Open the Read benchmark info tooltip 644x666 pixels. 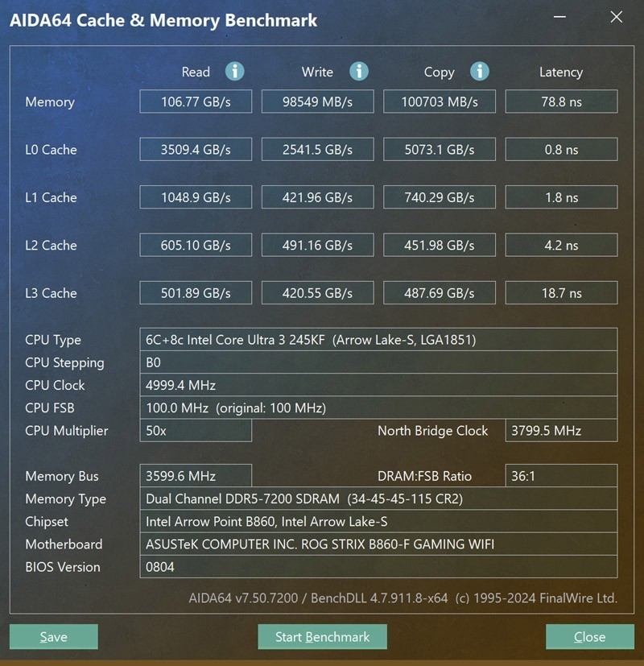click(x=234, y=72)
